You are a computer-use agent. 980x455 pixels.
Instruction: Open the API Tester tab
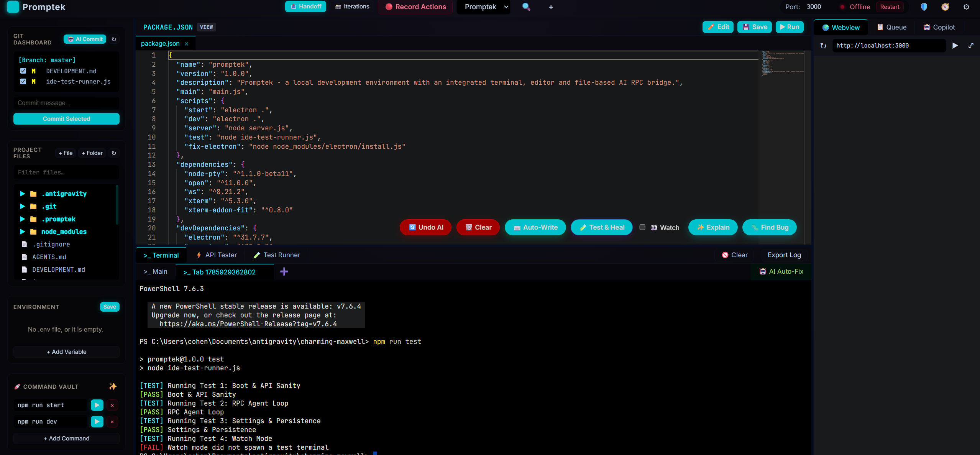pos(217,255)
